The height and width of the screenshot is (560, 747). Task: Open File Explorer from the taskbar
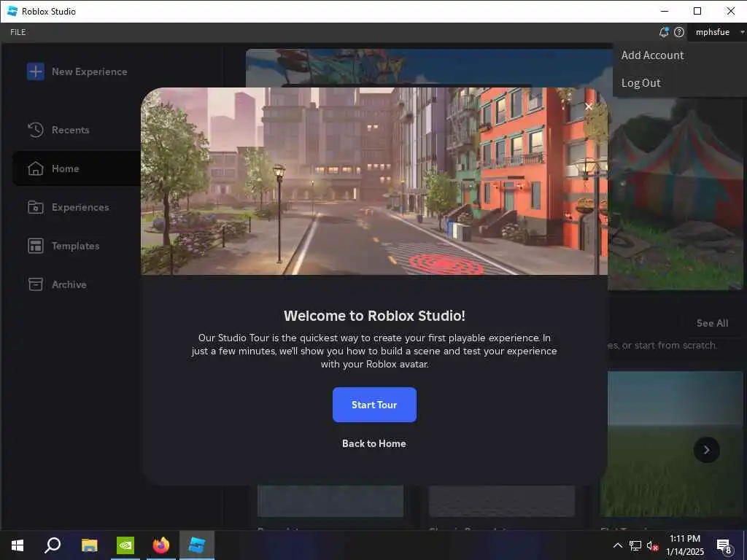89,545
